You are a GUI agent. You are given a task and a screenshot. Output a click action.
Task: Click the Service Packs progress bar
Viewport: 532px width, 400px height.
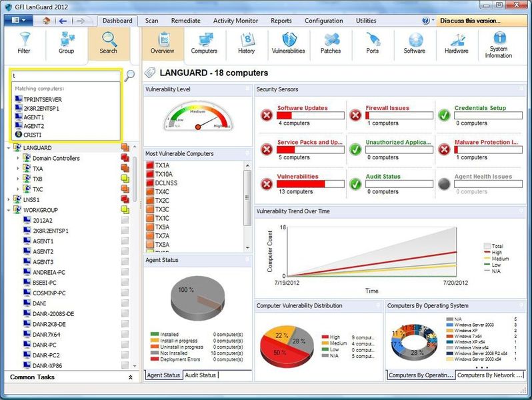point(311,149)
